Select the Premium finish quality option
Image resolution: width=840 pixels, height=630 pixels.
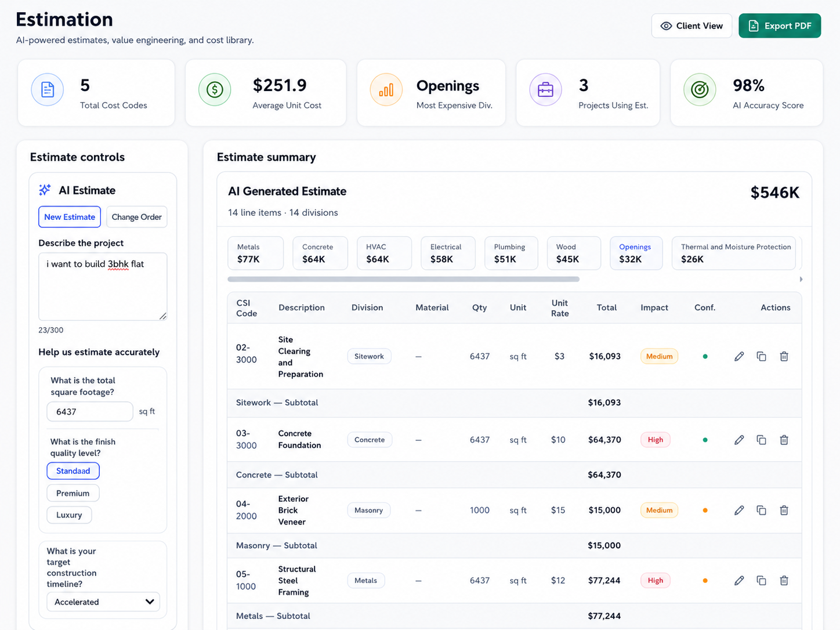[73, 493]
